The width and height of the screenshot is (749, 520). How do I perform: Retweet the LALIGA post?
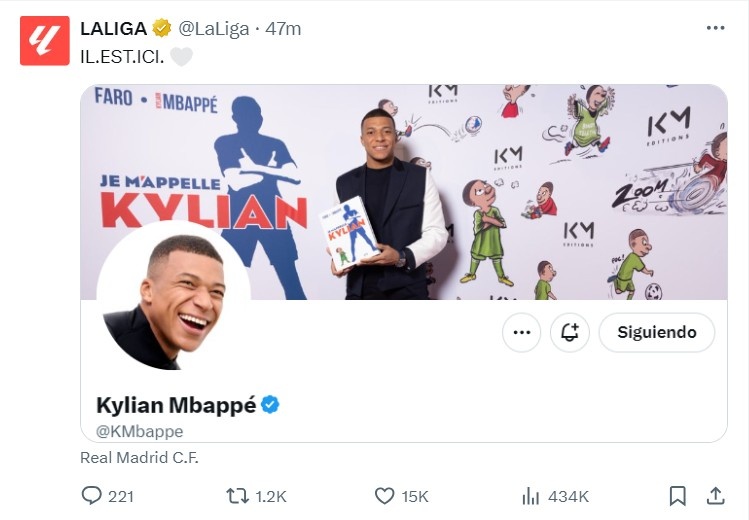238,495
